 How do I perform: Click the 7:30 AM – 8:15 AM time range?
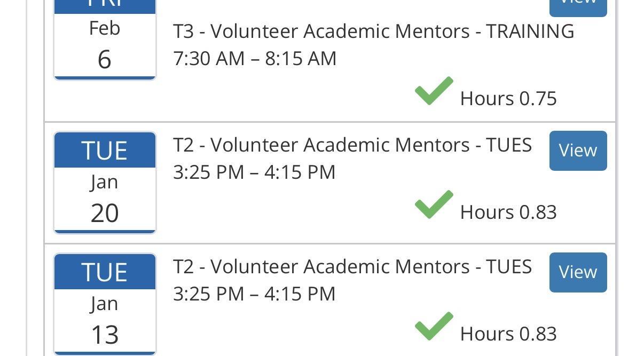pos(255,59)
